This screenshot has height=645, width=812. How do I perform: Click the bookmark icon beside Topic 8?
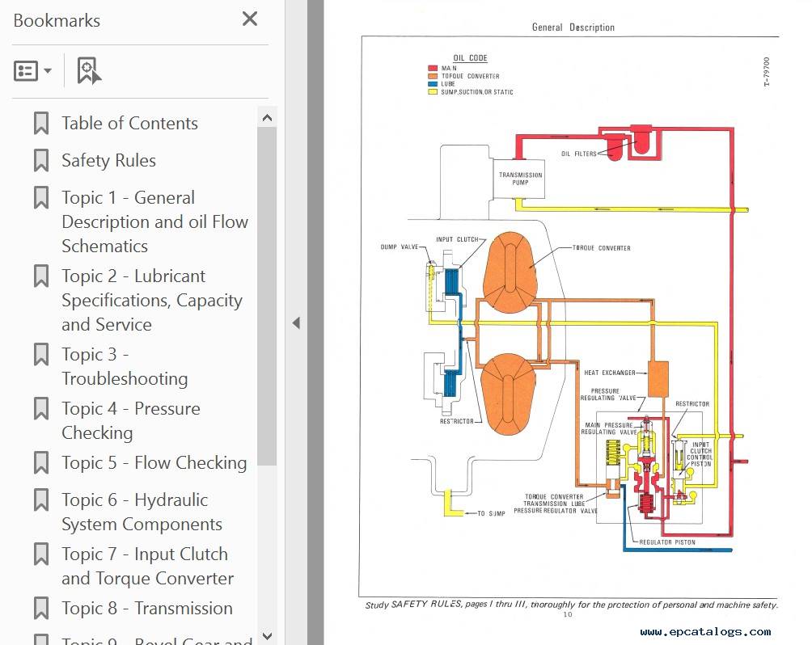41,609
